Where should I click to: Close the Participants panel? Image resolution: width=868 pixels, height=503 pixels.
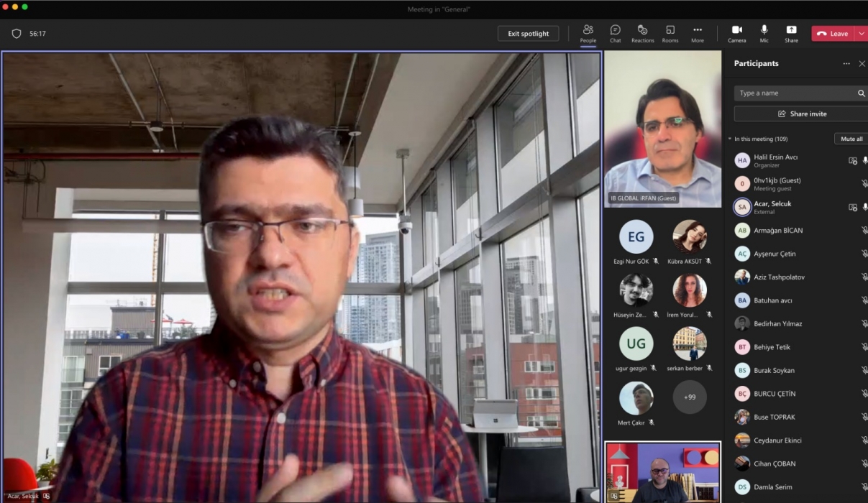click(862, 64)
